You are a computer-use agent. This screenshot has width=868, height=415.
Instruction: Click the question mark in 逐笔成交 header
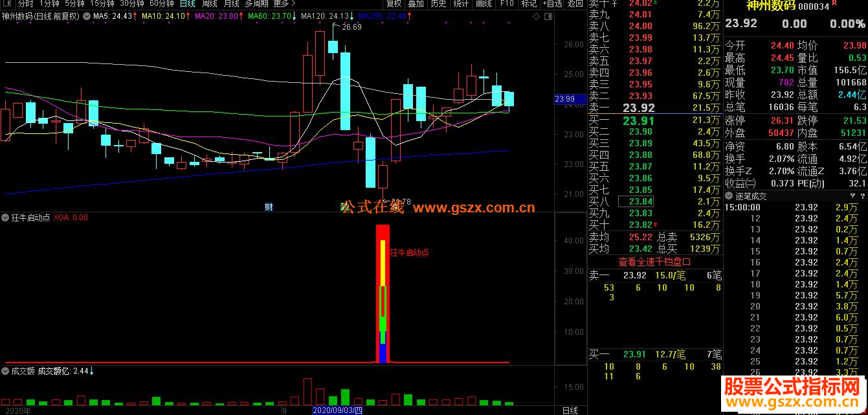862,196
